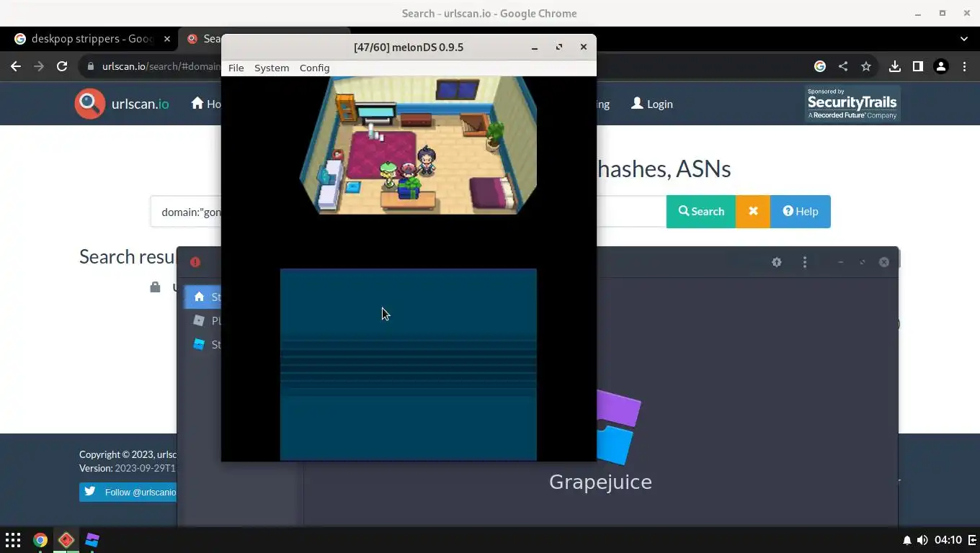Click the urlscan.io logo
This screenshot has width=980, height=553.
tap(122, 104)
